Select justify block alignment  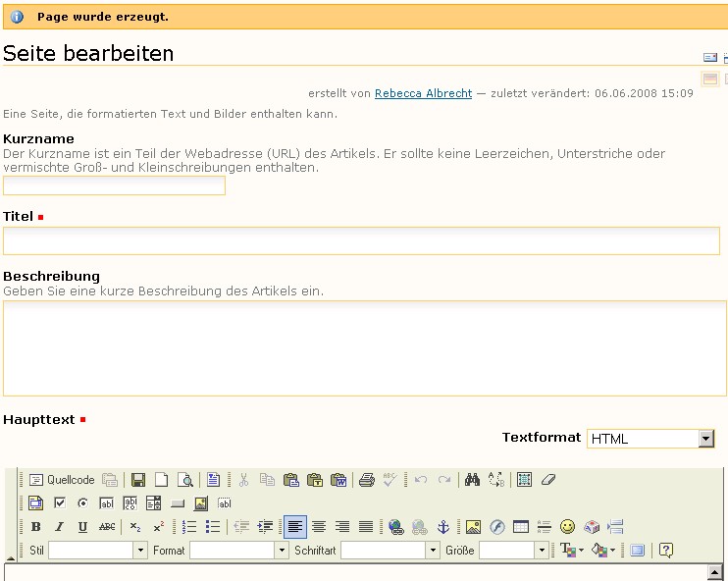click(x=366, y=527)
